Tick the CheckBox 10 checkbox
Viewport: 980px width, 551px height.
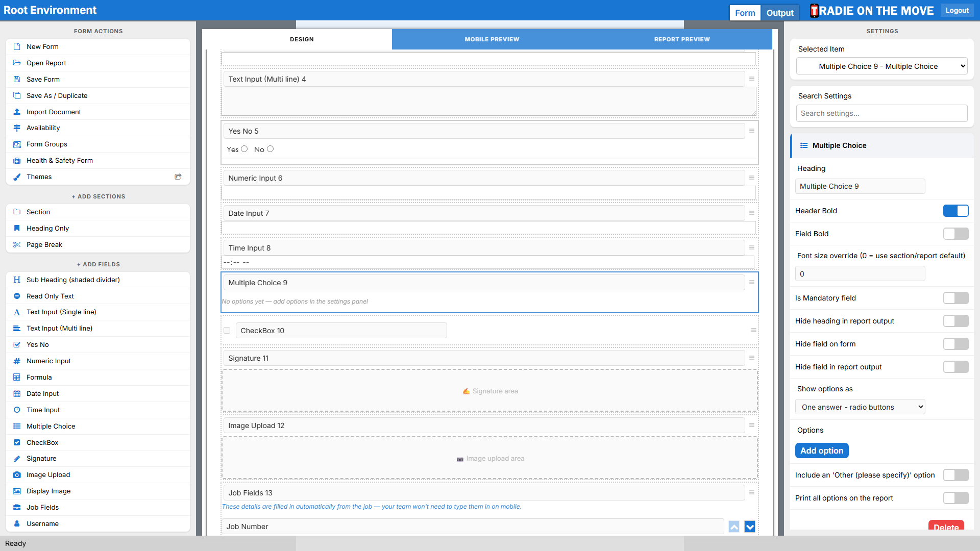(227, 330)
